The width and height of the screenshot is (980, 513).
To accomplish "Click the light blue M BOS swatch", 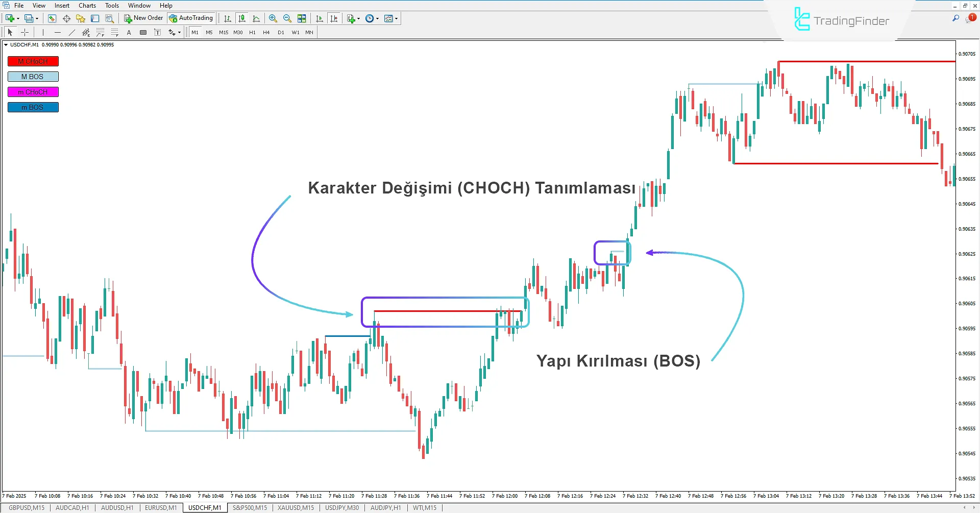I will point(33,77).
